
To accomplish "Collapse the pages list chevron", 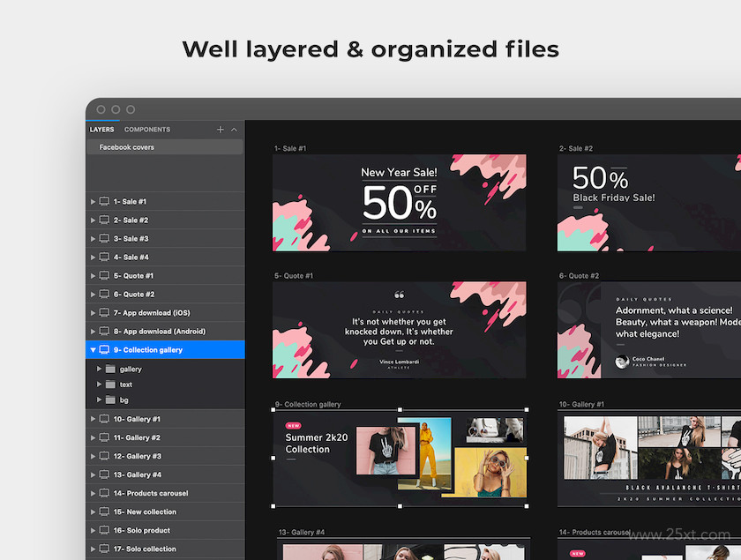I will pos(234,130).
